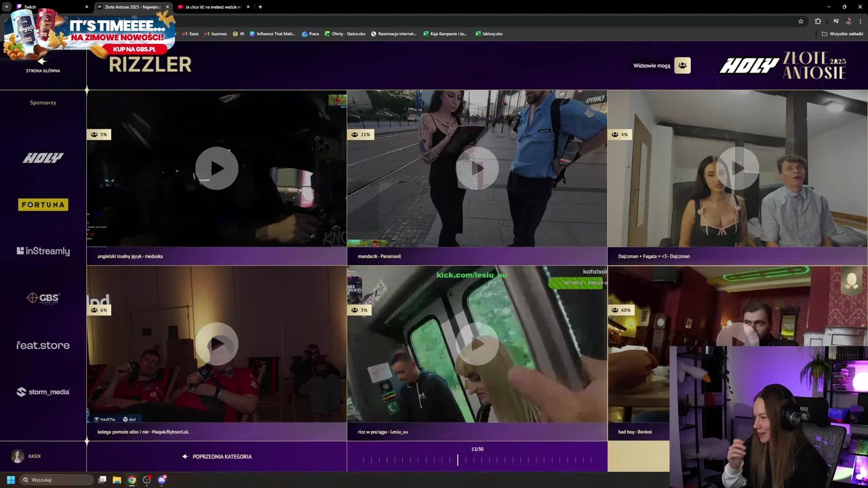The height and width of the screenshot is (488, 868).
Task: Open Rezerwacje internet... bookmark
Action: 394,34
